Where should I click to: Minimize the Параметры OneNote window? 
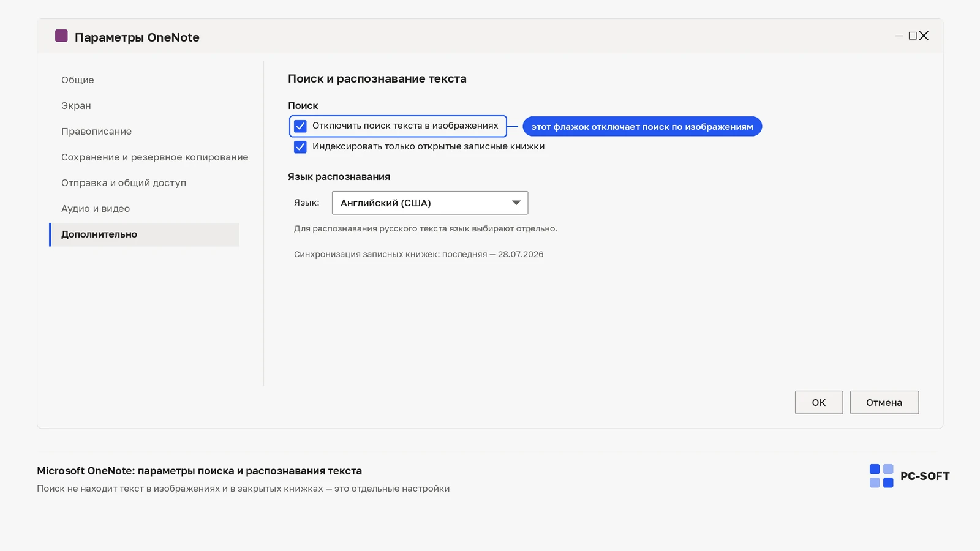pos(899,36)
